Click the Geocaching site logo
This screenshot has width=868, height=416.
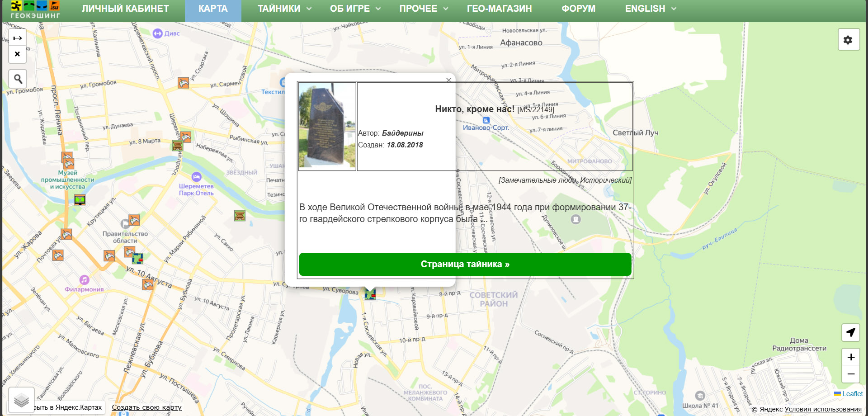(x=35, y=10)
